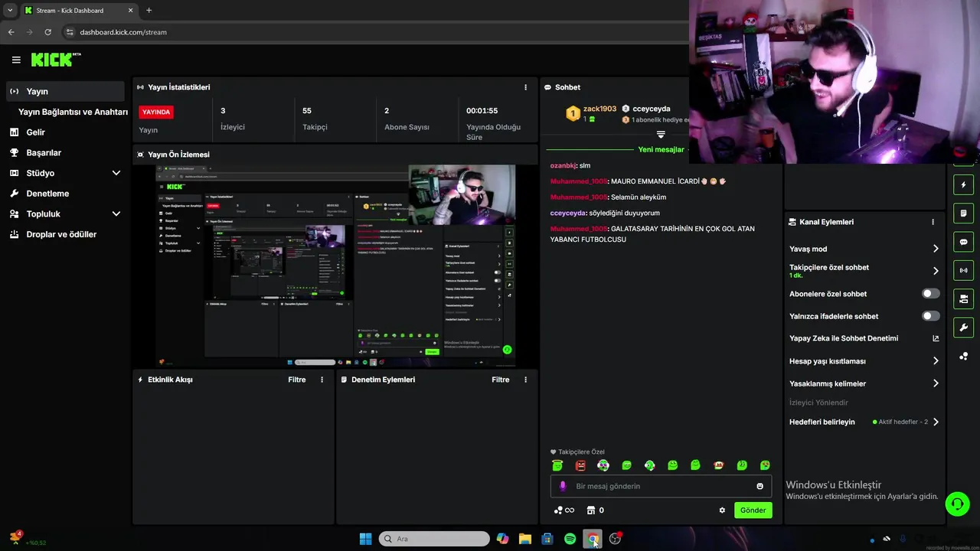Select the red angry emote
980x551 pixels.
[x=580, y=465]
